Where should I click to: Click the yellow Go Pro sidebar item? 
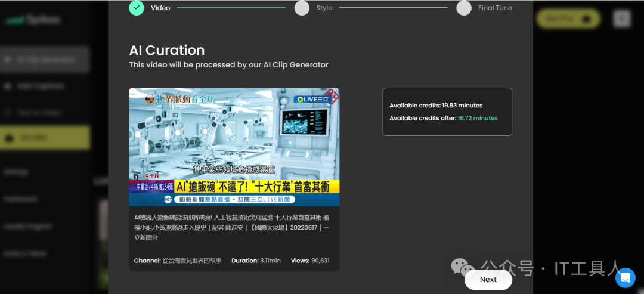coord(45,138)
